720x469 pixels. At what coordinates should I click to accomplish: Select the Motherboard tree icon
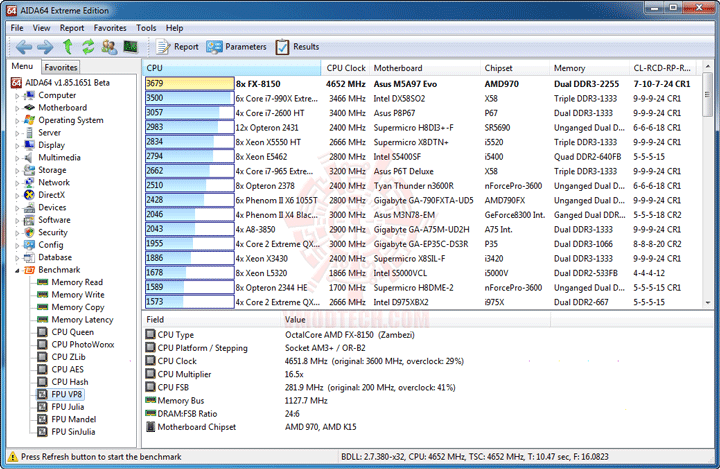click(29, 107)
